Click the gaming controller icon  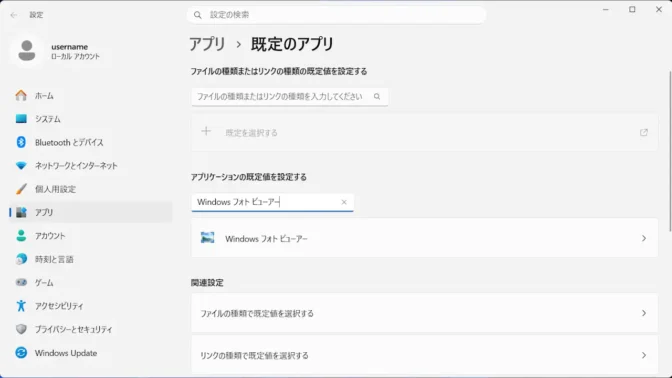21,282
